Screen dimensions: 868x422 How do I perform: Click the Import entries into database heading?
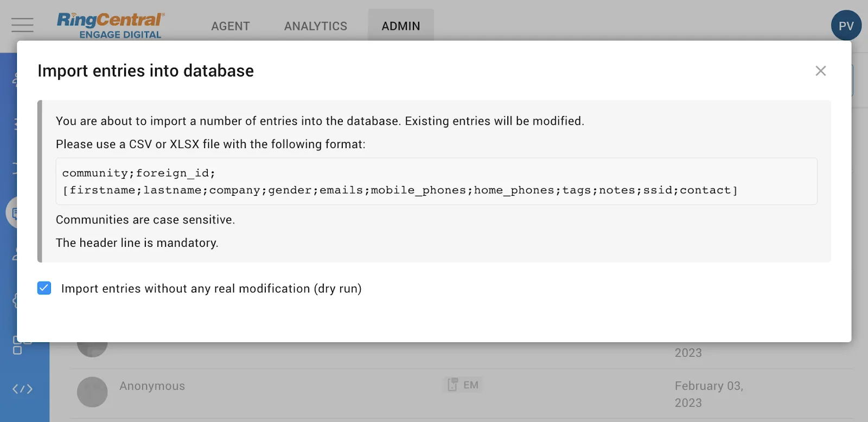(x=145, y=71)
